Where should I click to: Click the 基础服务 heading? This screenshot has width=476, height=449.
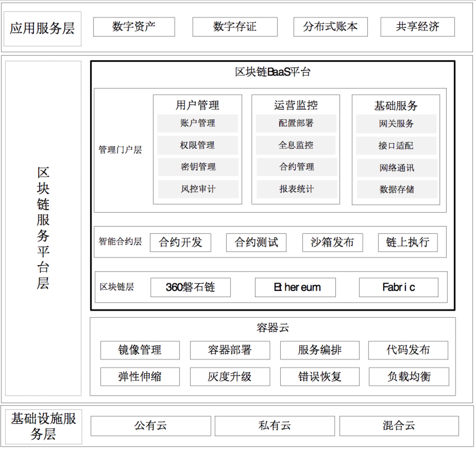pos(396,106)
